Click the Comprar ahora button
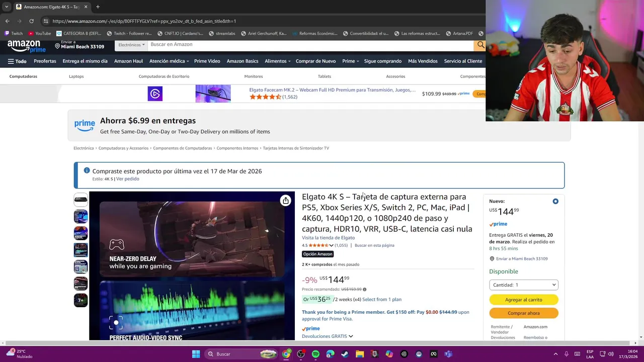Image resolution: width=644 pixels, height=362 pixels. click(524, 313)
